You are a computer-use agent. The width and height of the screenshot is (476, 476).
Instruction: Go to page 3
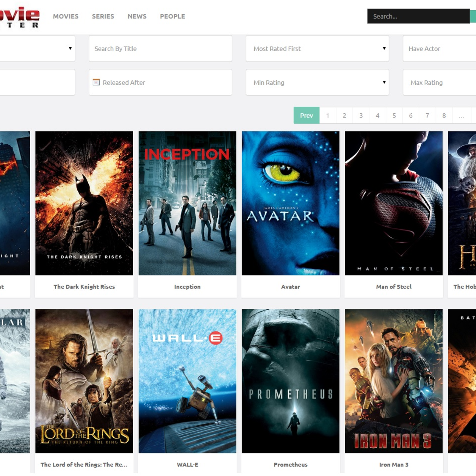[x=361, y=115]
